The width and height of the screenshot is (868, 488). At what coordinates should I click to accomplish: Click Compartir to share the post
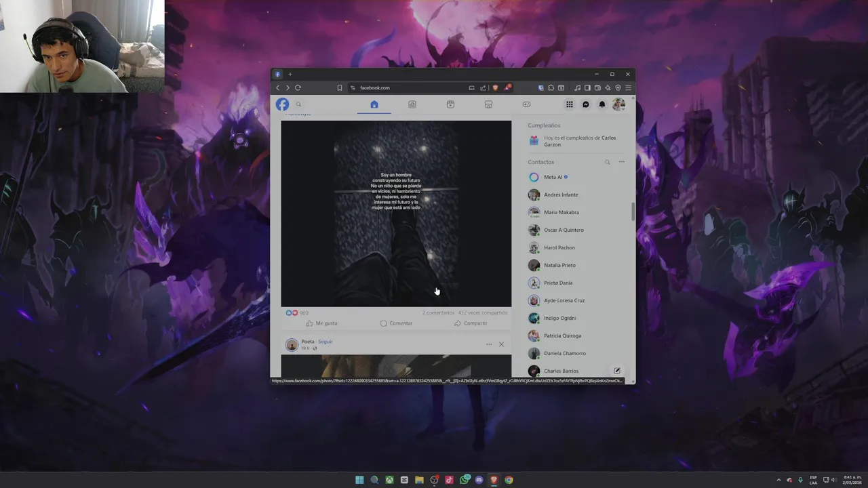(x=471, y=323)
